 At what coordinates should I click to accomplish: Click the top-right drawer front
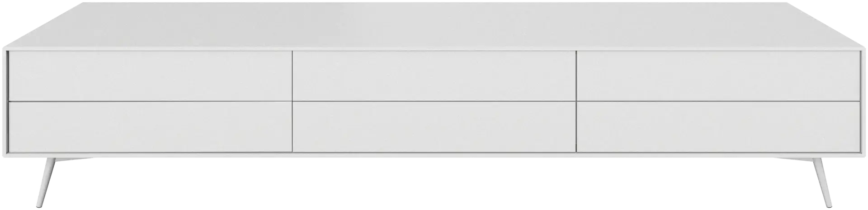(x=718, y=75)
